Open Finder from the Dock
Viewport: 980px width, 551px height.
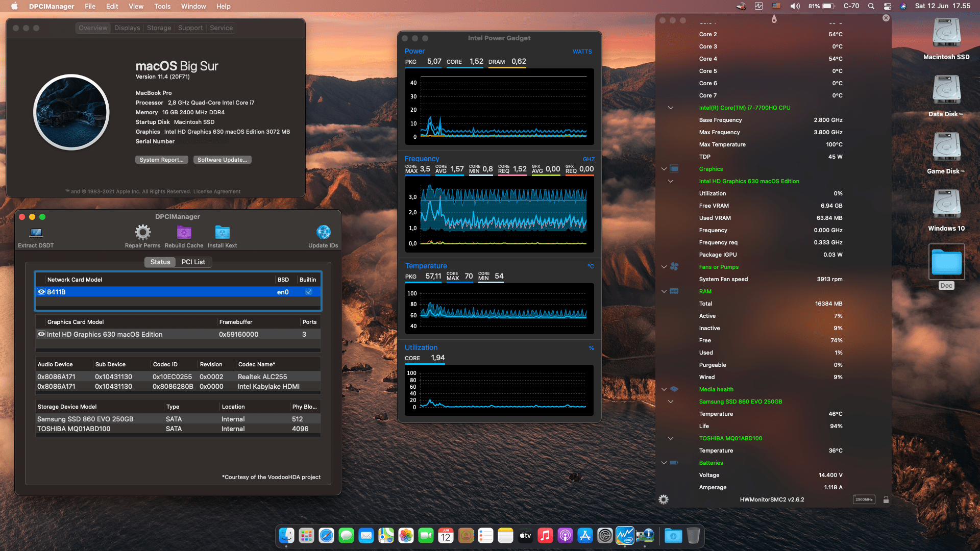coord(286,536)
